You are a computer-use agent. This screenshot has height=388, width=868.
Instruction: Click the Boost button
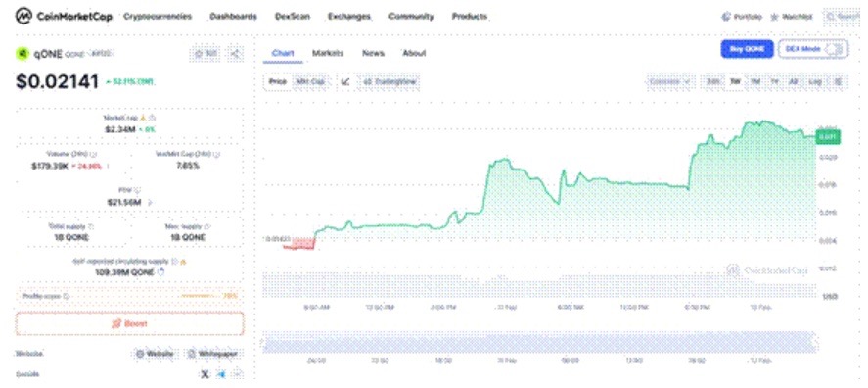coord(130,323)
